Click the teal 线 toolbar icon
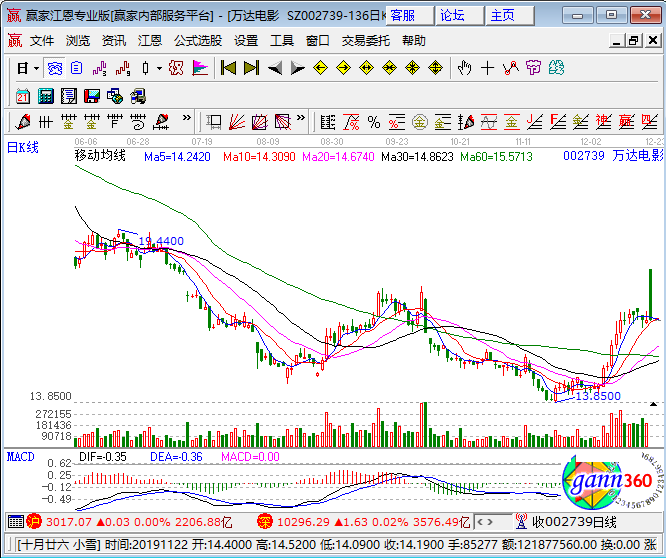Viewport: 666px width, 558px height. tap(556, 68)
